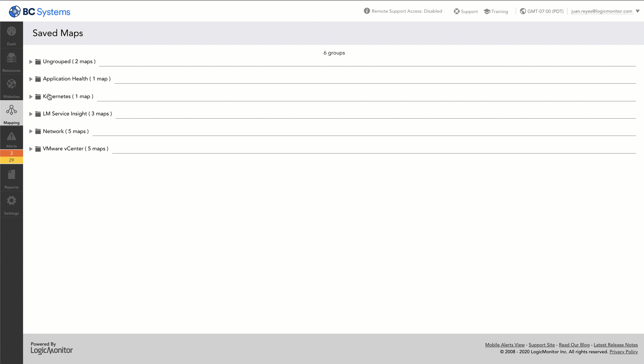Screen dimensions: 644x364
Task: Open the user account dropdown arrow
Action: pos(637,11)
